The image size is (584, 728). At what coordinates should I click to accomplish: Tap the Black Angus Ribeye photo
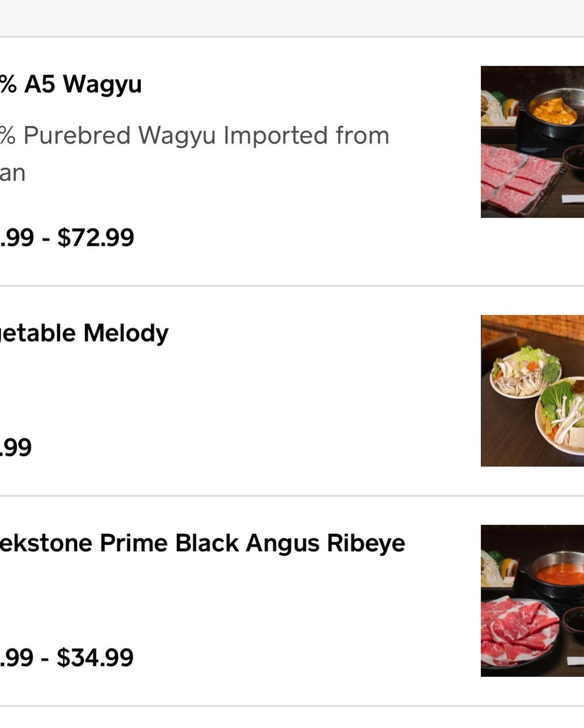(532, 601)
